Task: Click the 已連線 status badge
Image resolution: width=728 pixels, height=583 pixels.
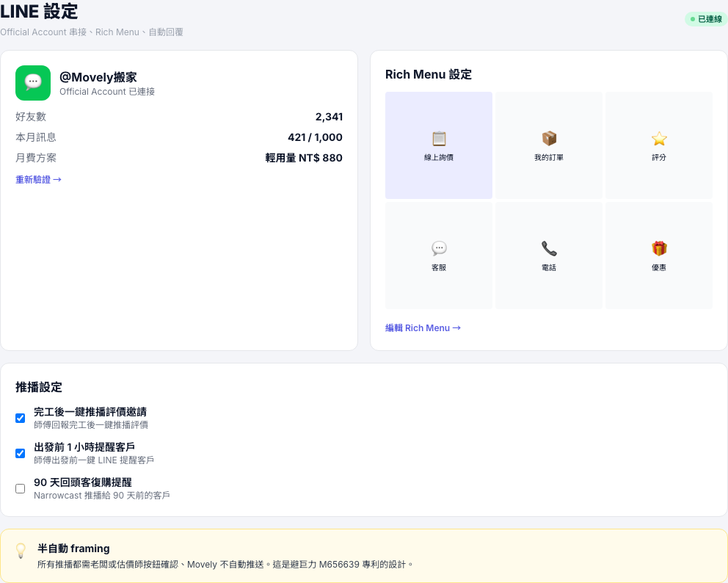Action: point(706,19)
